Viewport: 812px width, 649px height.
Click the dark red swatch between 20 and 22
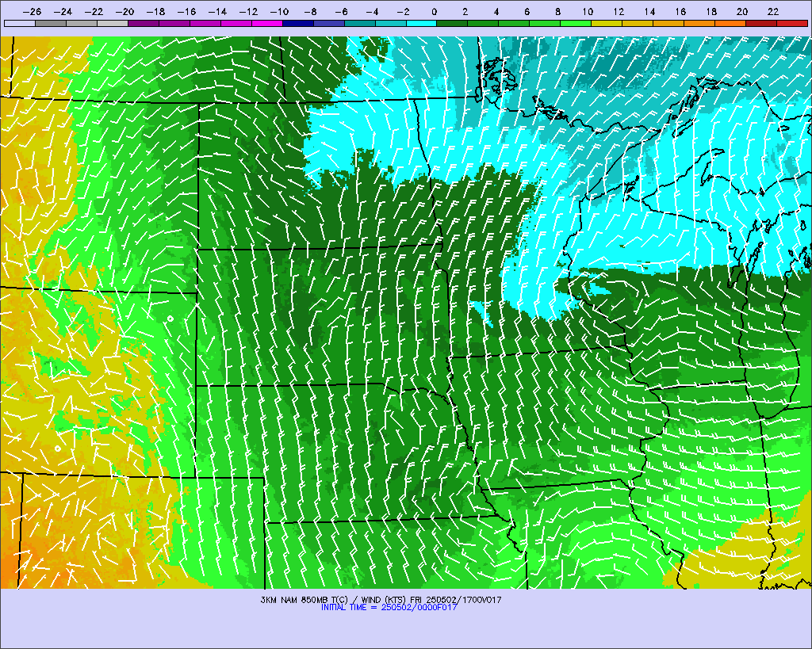coord(762,23)
